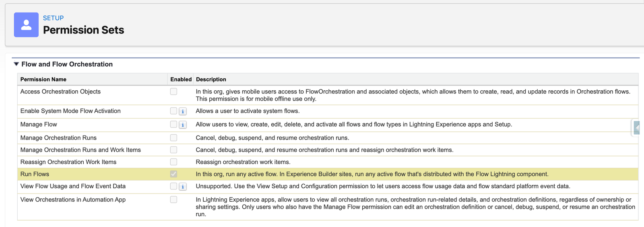The image size is (644, 227).
Task: Enable View Orchestrations in Automation App checkbox
Action: [173, 200]
